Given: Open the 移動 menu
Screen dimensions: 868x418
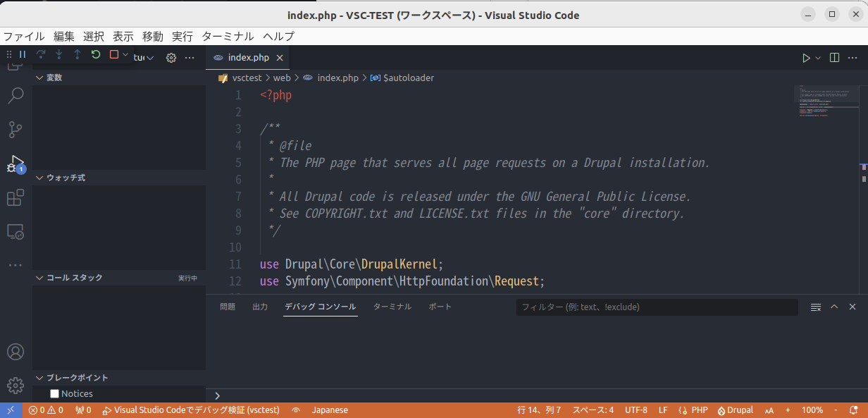Looking at the screenshot, I should [x=153, y=37].
